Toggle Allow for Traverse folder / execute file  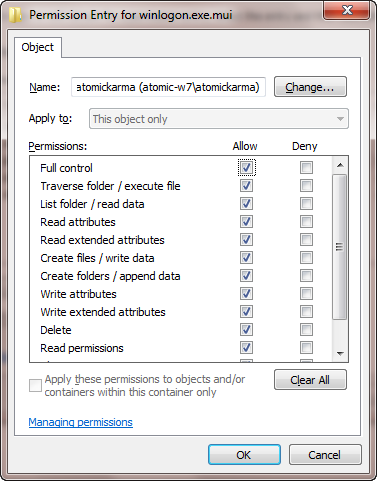click(x=246, y=185)
